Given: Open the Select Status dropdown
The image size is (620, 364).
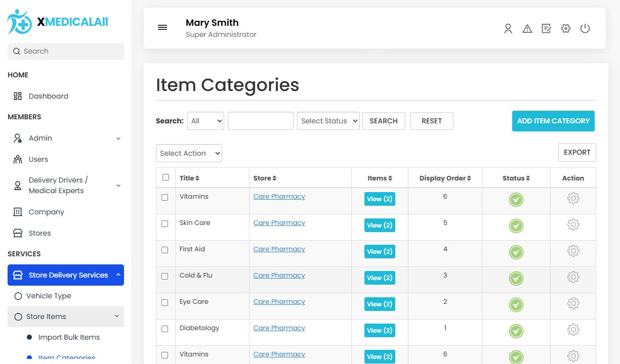Looking at the screenshot, I should point(328,121).
